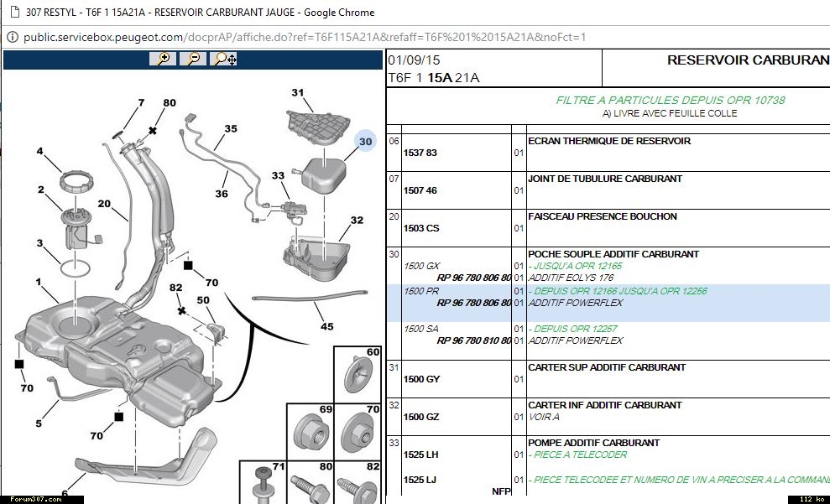Click part reference 1503 CS

(x=421, y=229)
